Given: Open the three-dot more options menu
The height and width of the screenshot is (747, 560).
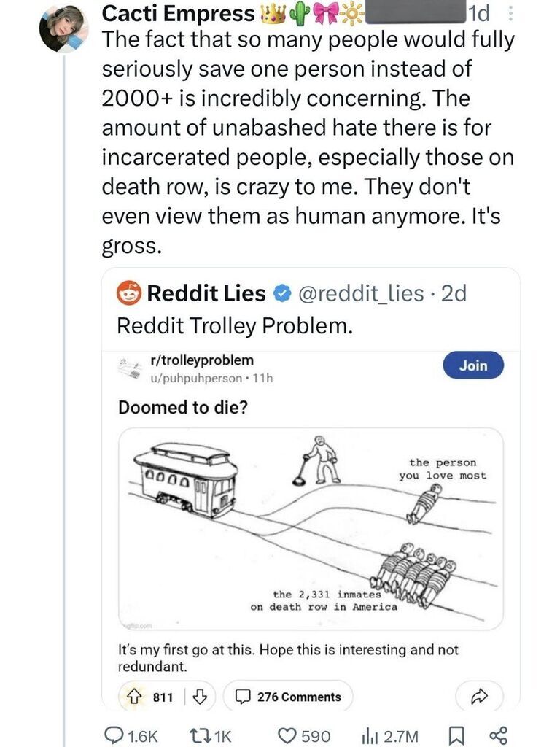Looking at the screenshot, I should click(x=510, y=13).
